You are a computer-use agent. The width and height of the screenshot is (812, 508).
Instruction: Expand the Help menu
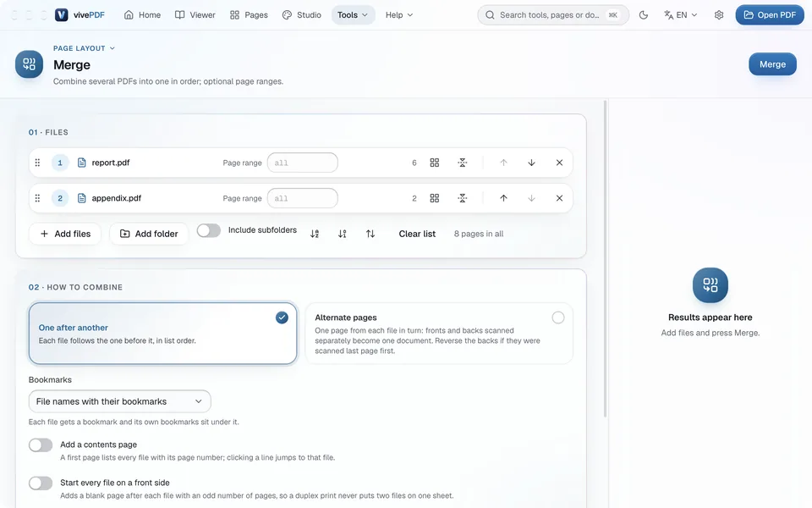(398, 15)
